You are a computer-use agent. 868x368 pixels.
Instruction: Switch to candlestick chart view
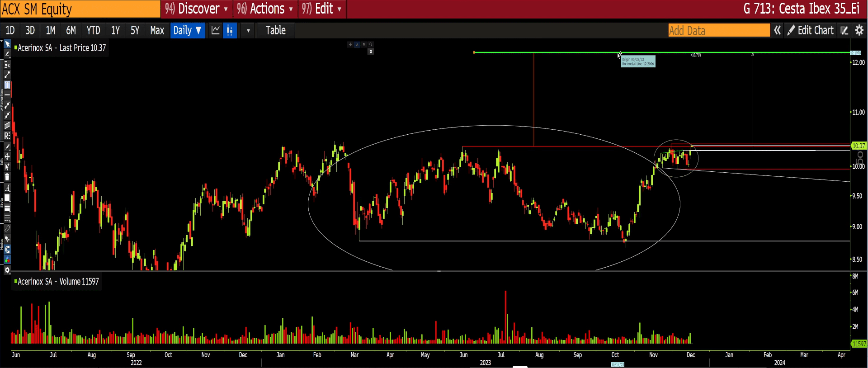pos(230,30)
